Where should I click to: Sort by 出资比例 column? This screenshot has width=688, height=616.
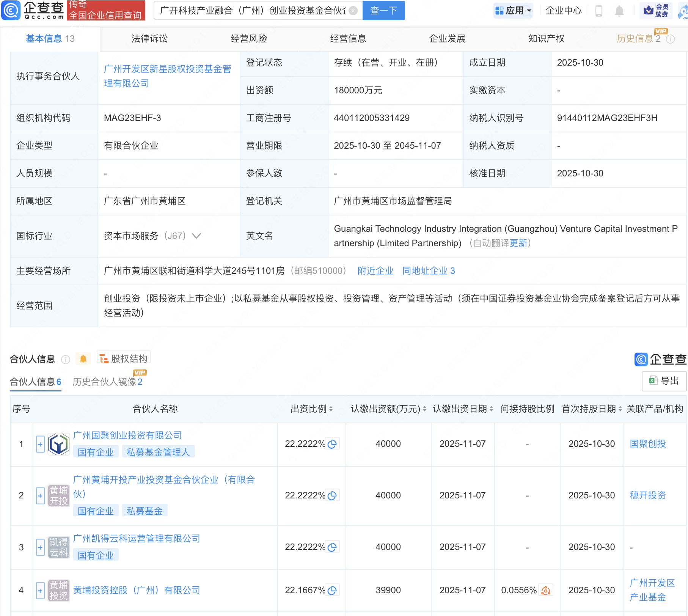point(331,409)
